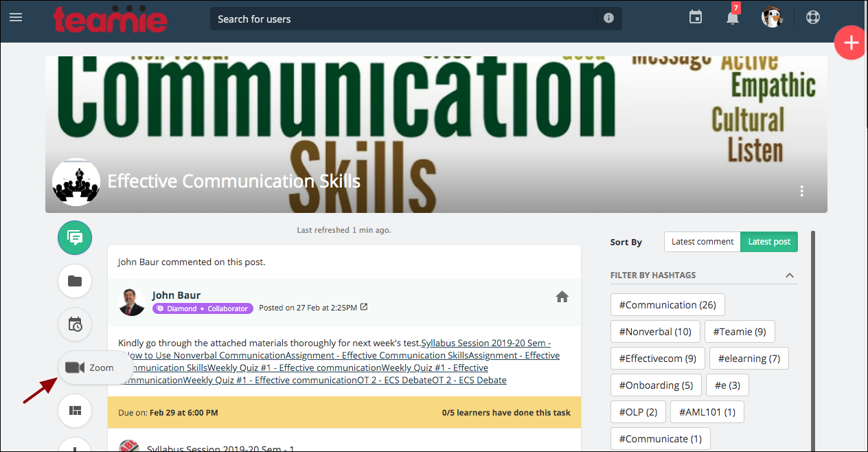Click the Search for users field
The width and height of the screenshot is (868, 452).
[416, 19]
